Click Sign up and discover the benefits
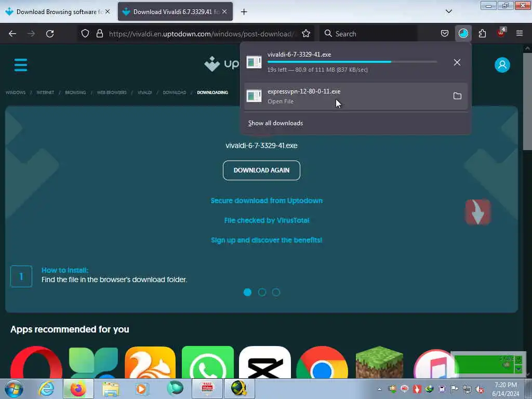This screenshot has width=532, height=399. [267, 240]
